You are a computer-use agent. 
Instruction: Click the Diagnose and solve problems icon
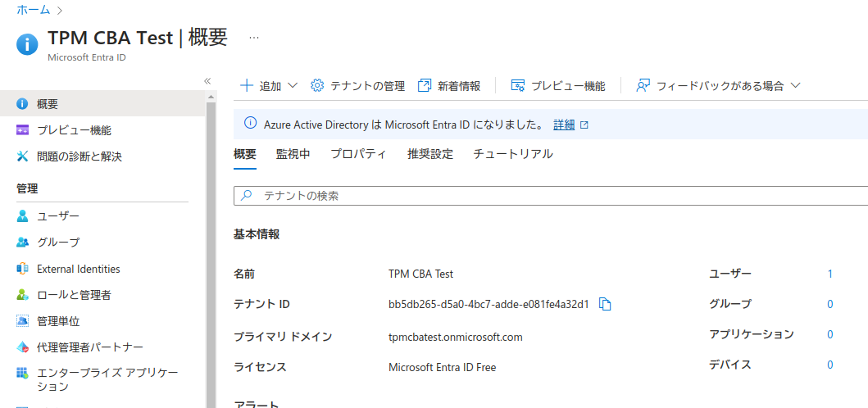coord(22,156)
